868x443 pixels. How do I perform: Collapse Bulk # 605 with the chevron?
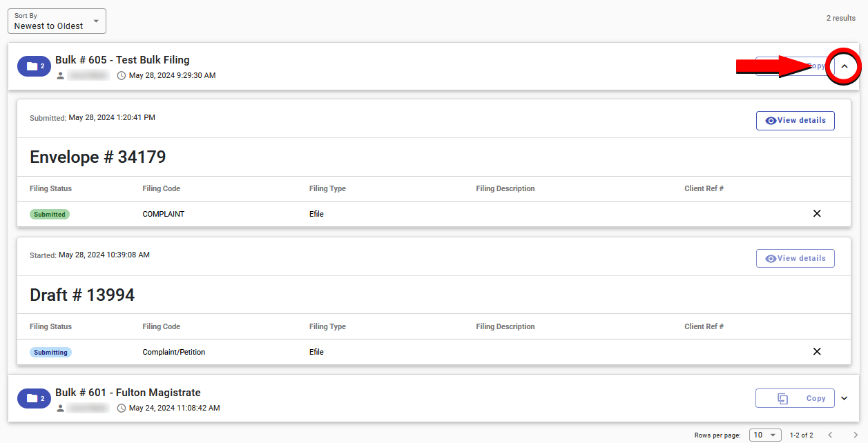pyautogui.click(x=844, y=66)
